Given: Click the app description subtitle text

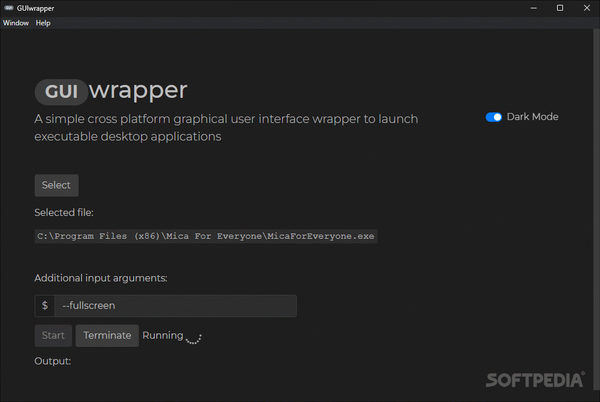Looking at the screenshot, I should pos(226,128).
